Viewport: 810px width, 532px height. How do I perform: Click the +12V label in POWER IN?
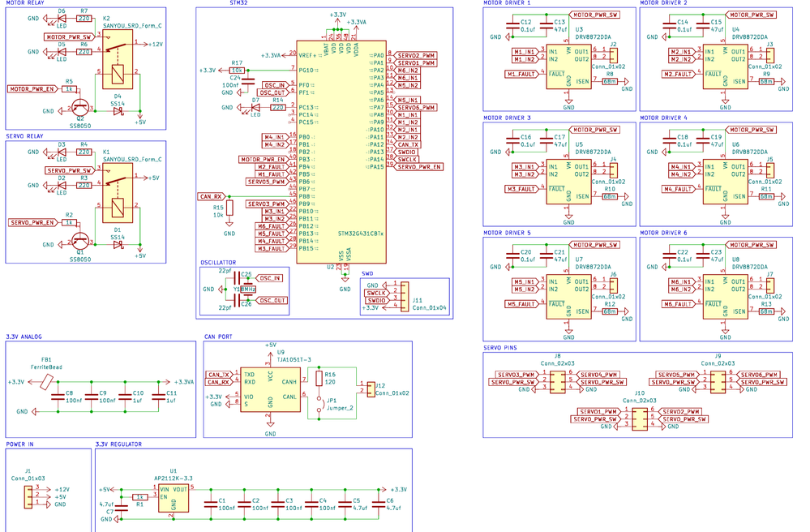tap(62, 489)
